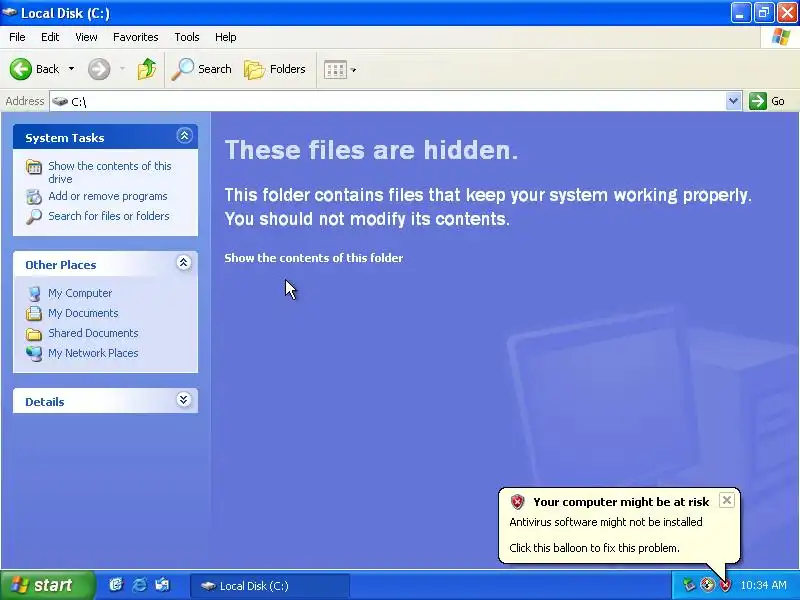The image size is (800, 600).
Task: Open My Network Places link
Action: click(x=93, y=353)
